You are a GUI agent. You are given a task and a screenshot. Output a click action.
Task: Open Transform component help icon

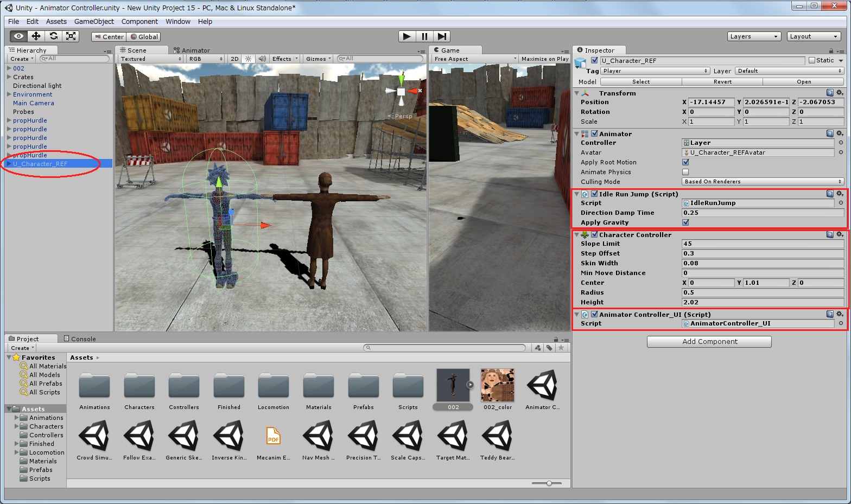tap(830, 93)
